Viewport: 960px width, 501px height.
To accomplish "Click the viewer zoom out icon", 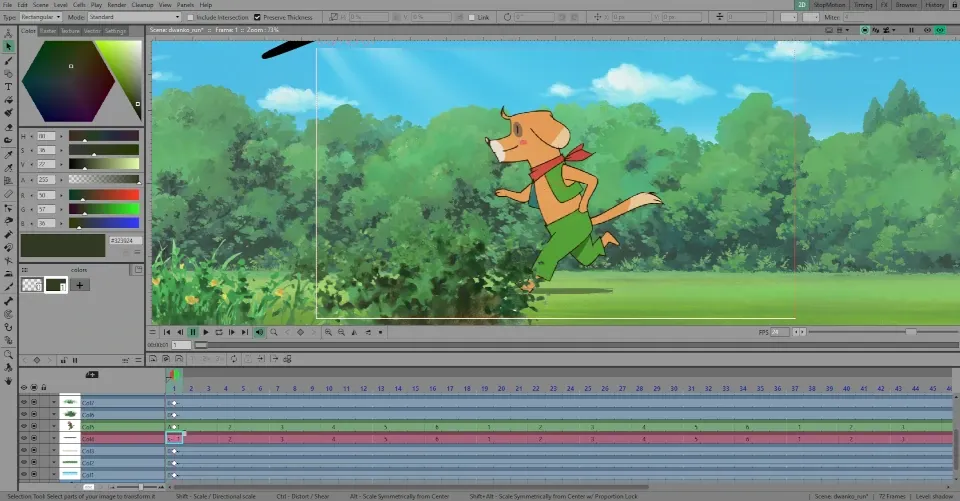I will coord(341,332).
